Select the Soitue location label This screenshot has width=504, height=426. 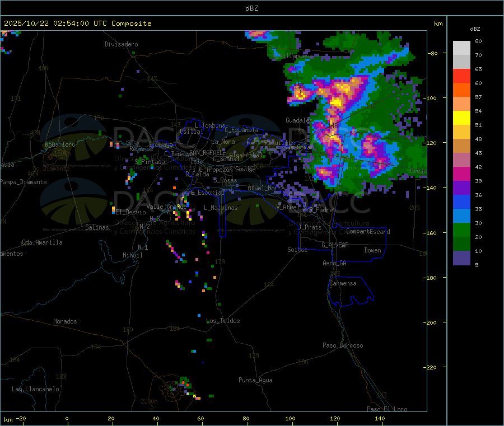pyautogui.click(x=297, y=250)
